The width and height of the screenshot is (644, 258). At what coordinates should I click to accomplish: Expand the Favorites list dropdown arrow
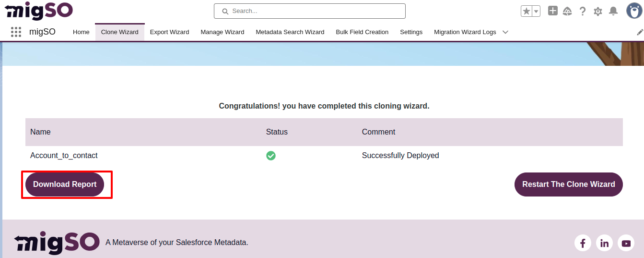pyautogui.click(x=536, y=11)
